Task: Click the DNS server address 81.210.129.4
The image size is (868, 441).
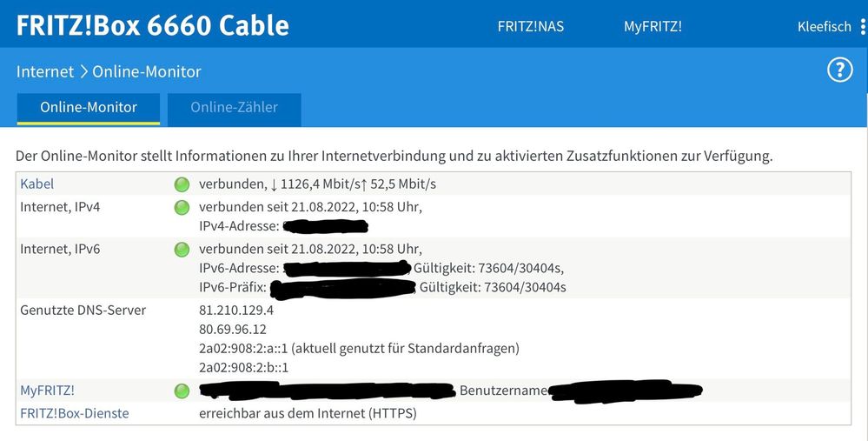Action: [236, 311]
